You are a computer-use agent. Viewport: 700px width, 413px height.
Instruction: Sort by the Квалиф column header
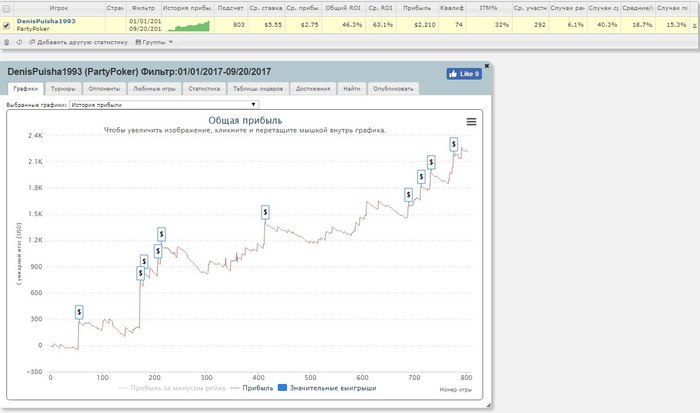point(452,8)
